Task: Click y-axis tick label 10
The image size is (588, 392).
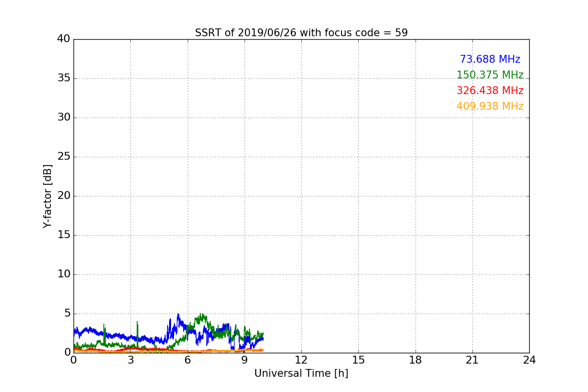Action: [x=64, y=274]
